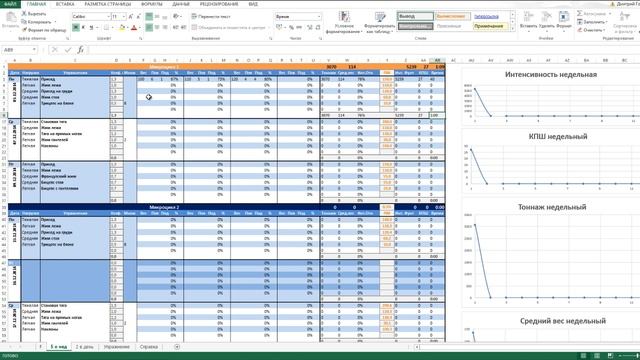
Task: Switch to РАЗМЕТКА СТРАНИЦЫ ribbon tab
Action: pos(108,4)
